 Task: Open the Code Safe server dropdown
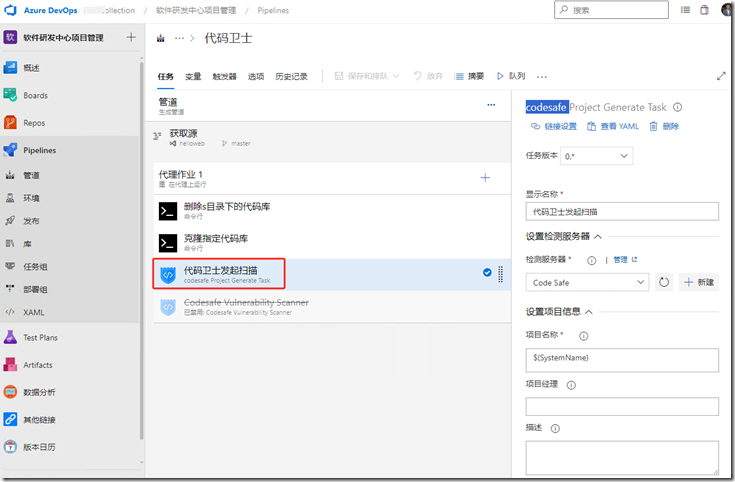[x=587, y=282]
